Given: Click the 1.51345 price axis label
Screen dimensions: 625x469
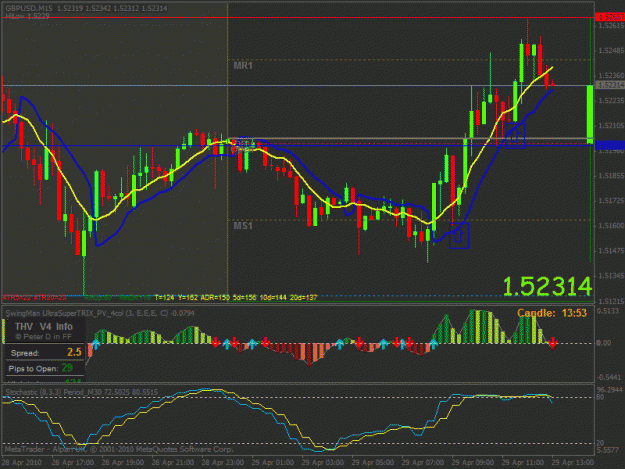Looking at the screenshot, I should 611,276.
